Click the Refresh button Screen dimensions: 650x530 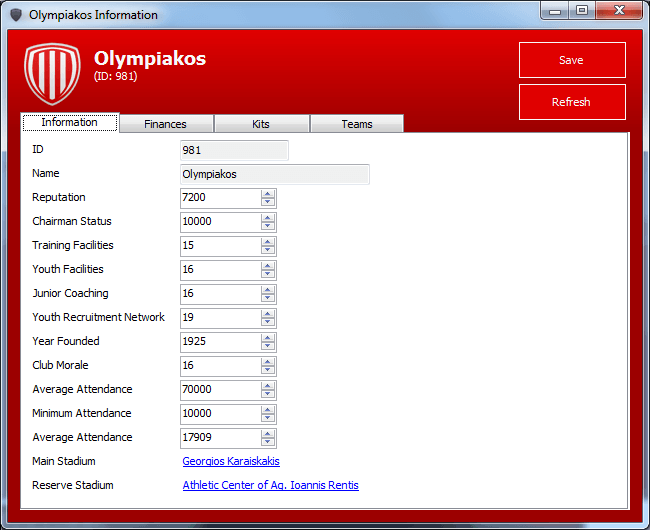point(572,102)
